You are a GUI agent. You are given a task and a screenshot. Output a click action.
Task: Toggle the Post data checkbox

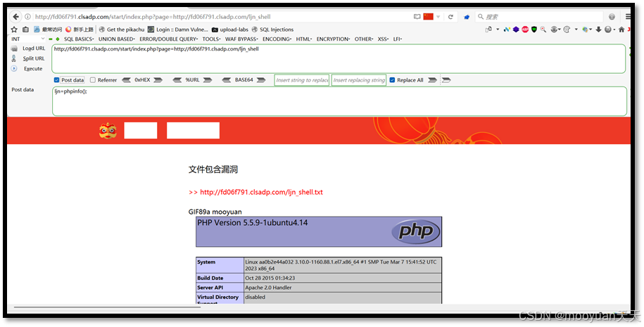57,80
